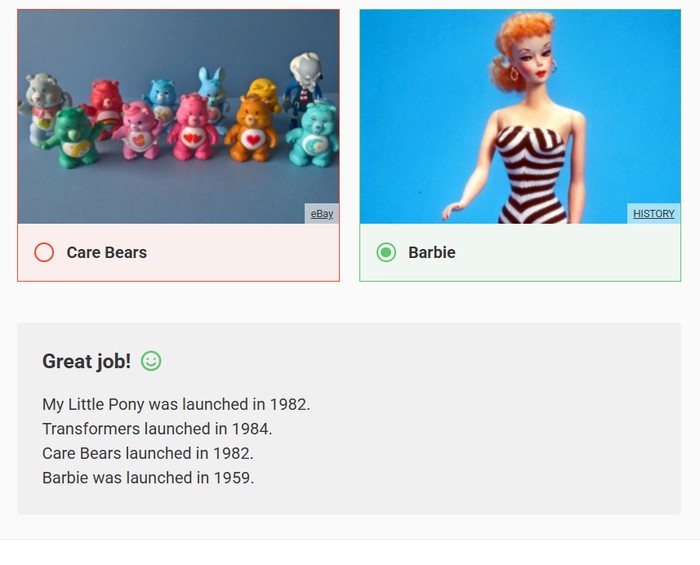Click the "Care Bears" answer label text
The height and width of the screenshot is (565, 700).
(x=106, y=252)
